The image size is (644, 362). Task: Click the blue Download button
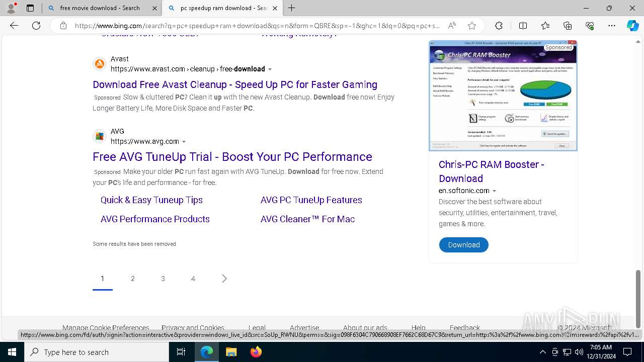click(x=463, y=245)
